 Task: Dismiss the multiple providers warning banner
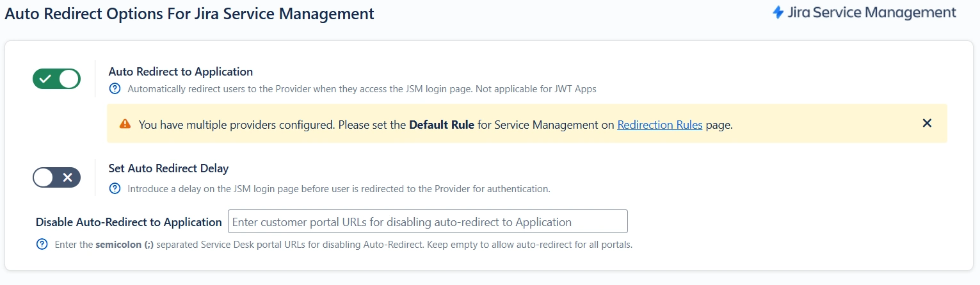click(927, 123)
